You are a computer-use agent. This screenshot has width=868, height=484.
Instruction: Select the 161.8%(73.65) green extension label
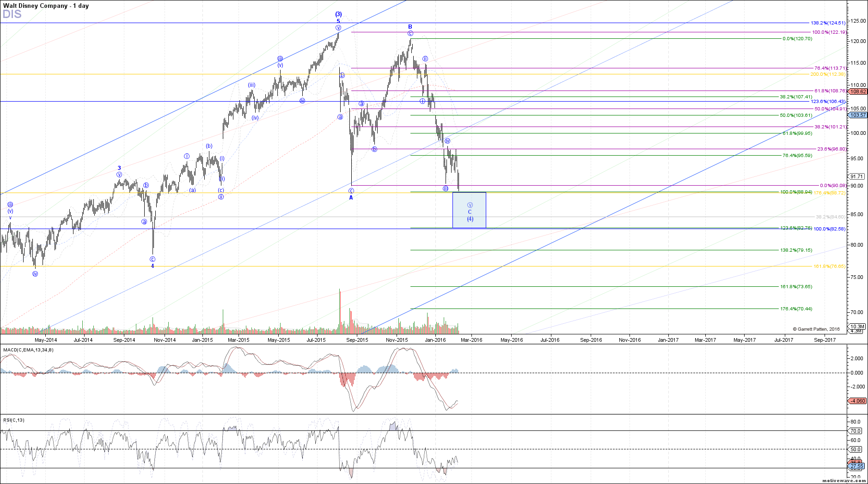(x=796, y=286)
